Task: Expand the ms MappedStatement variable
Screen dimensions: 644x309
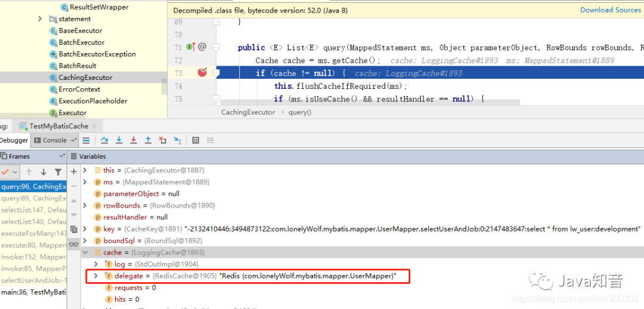Action: coord(85,181)
